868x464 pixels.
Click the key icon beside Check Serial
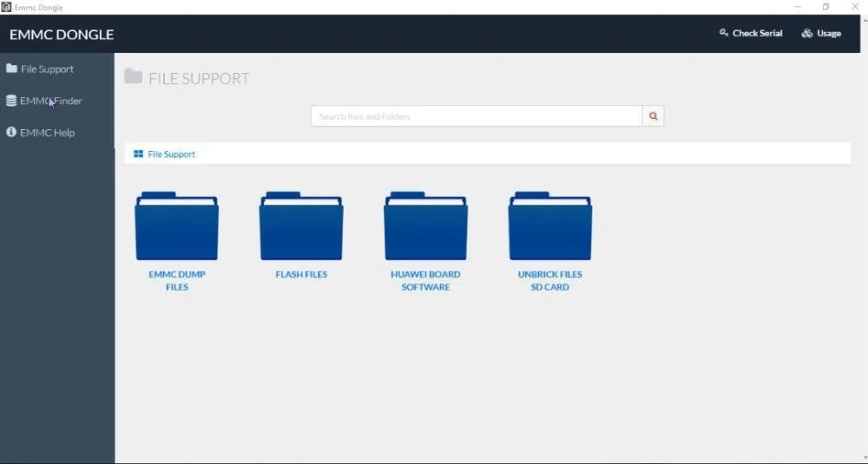pos(724,33)
